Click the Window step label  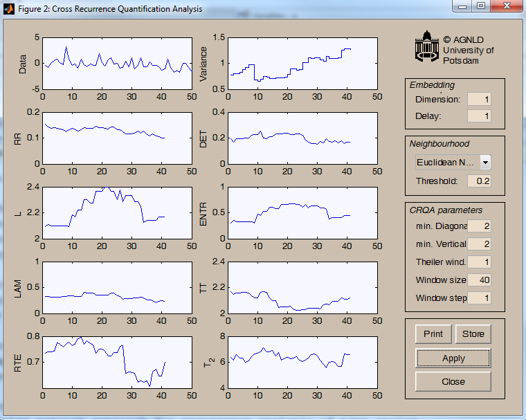[x=441, y=298]
